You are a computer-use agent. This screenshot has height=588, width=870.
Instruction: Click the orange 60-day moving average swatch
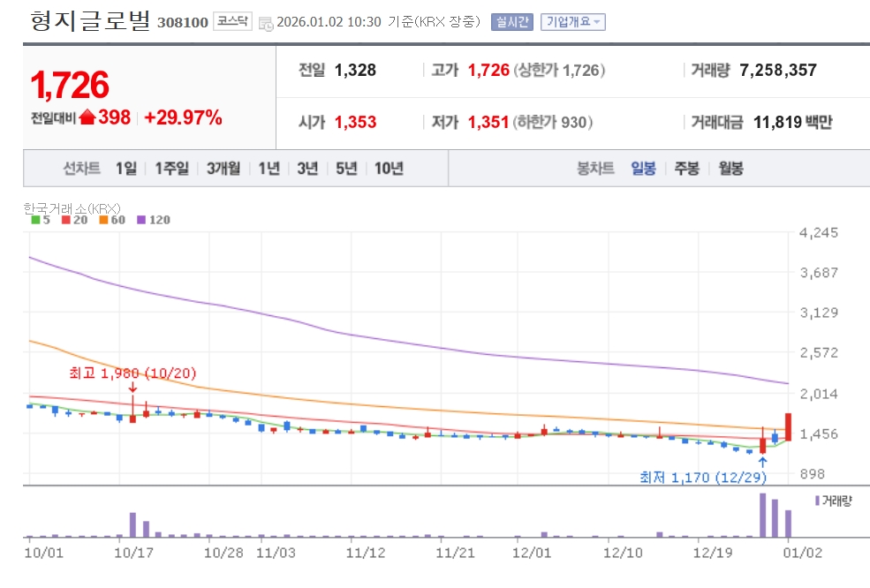click(103, 220)
